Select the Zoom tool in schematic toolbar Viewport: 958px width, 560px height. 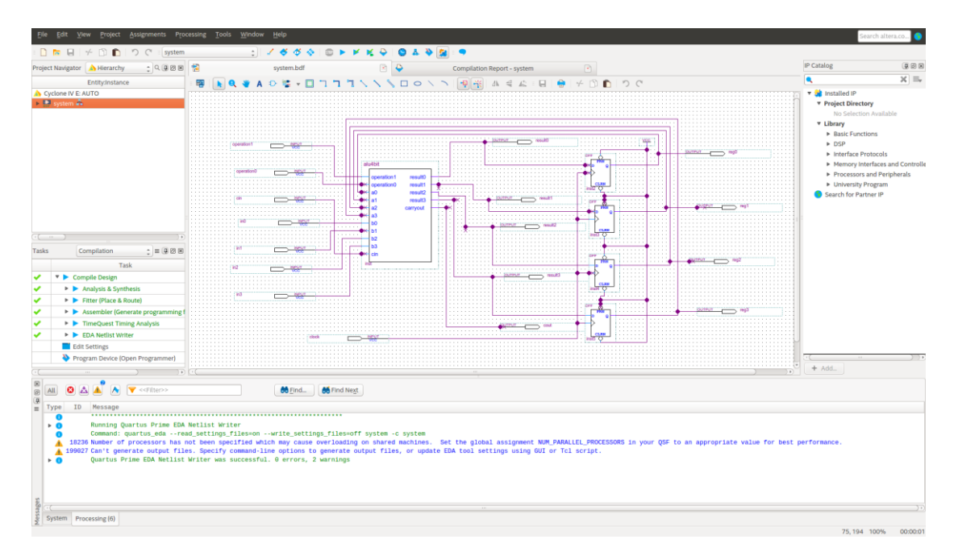[x=232, y=84]
